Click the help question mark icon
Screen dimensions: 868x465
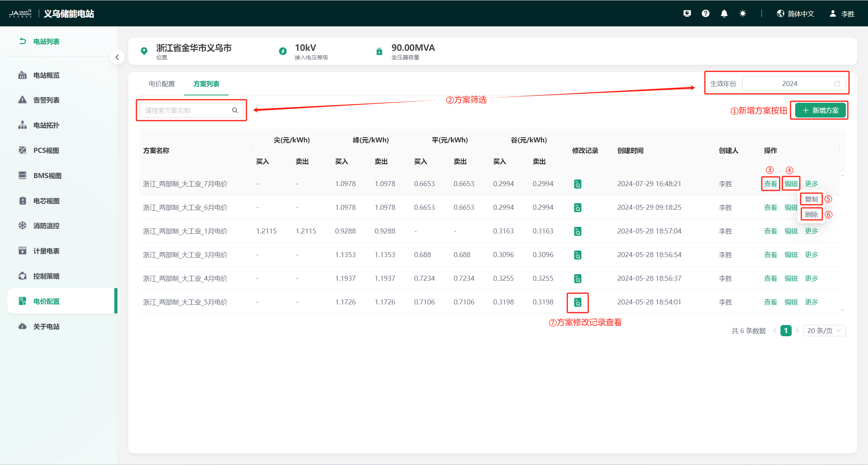point(706,14)
